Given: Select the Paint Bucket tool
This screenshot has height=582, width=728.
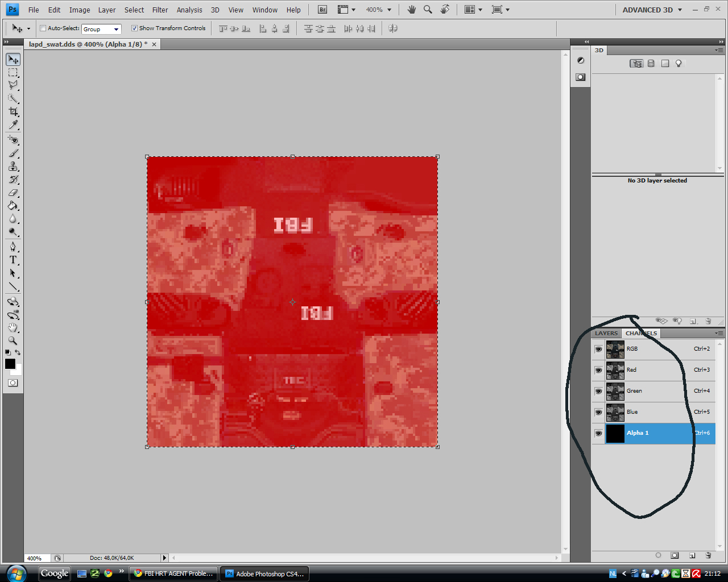Looking at the screenshot, I should pos(13,206).
